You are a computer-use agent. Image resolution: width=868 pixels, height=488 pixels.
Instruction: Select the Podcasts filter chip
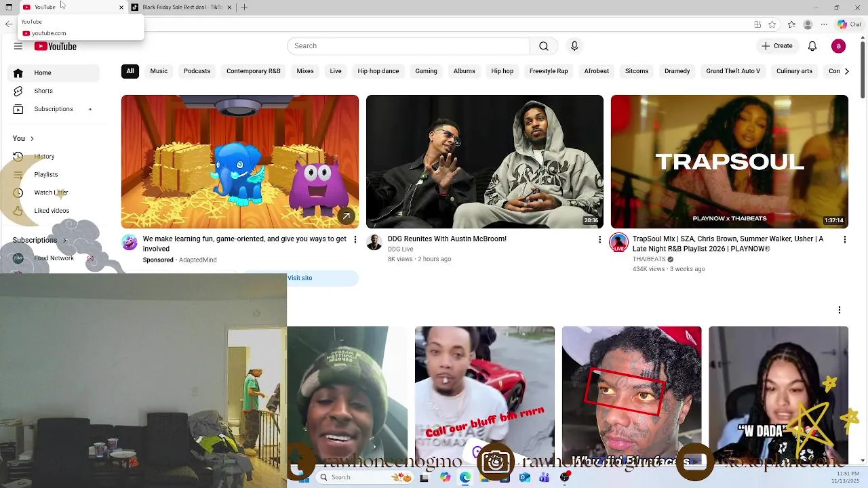197,71
